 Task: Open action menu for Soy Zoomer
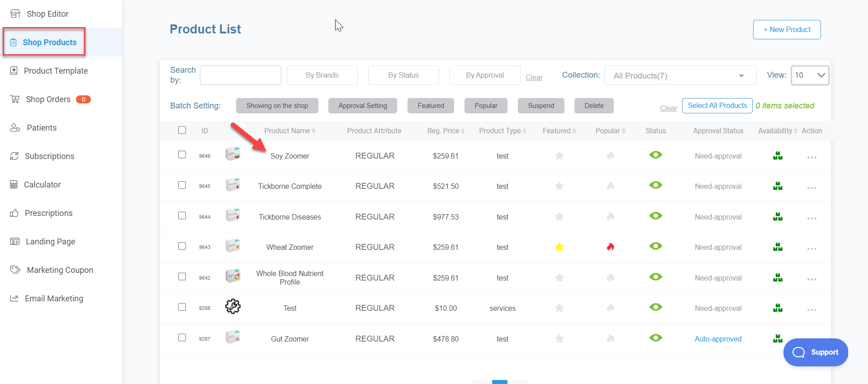tap(811, 157)
